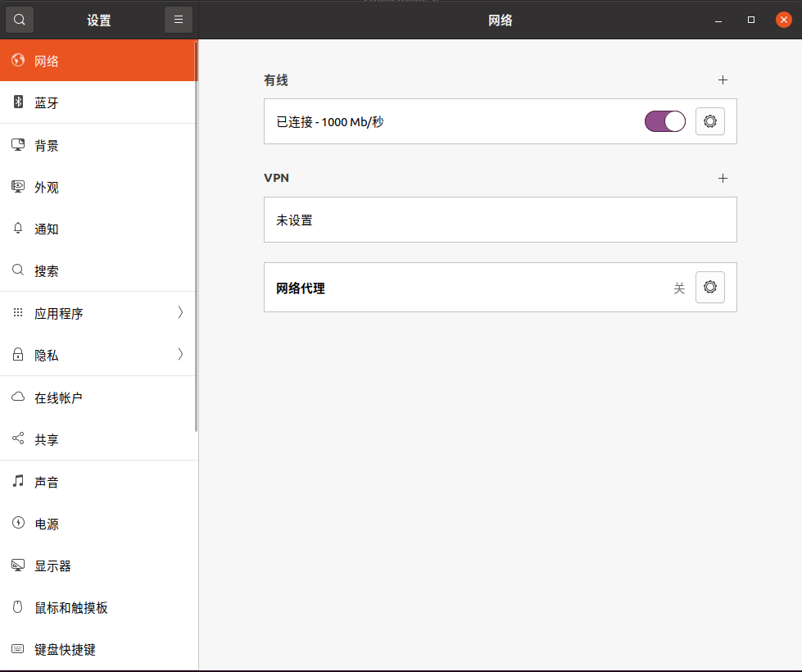Add a new wired connection with the + button
Image resolution: width=802 pixels, height=672 pixels.
(723, 79)
